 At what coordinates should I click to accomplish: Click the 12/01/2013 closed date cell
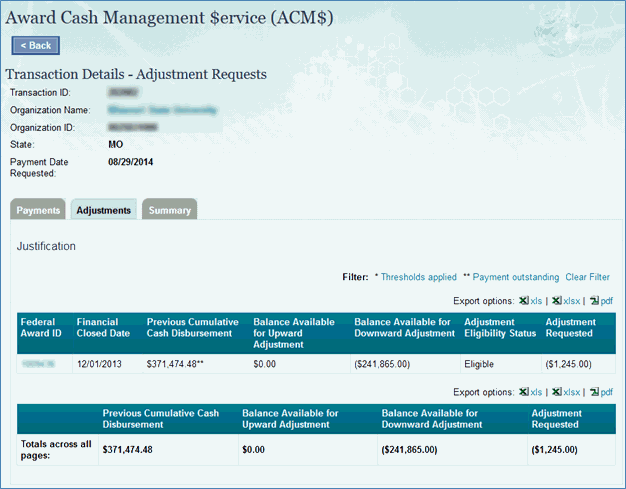click(x=101, y=364)
